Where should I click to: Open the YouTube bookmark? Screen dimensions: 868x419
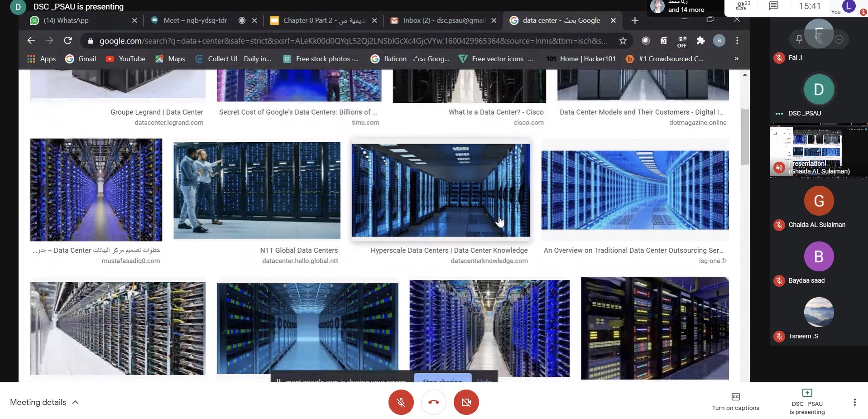click(x=126, y=59)
